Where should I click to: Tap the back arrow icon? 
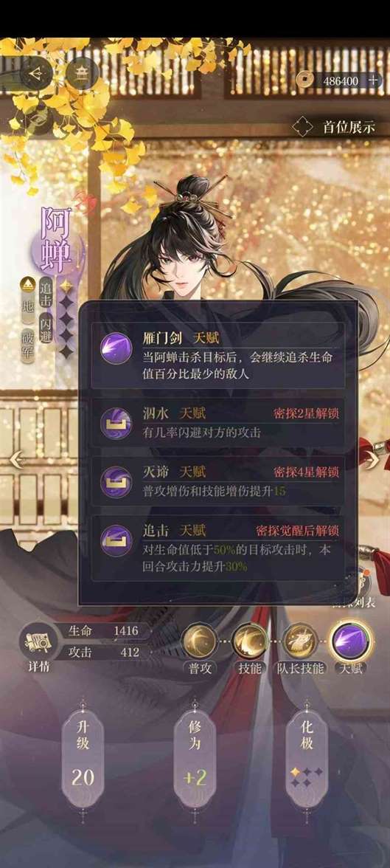coord(37,72)
